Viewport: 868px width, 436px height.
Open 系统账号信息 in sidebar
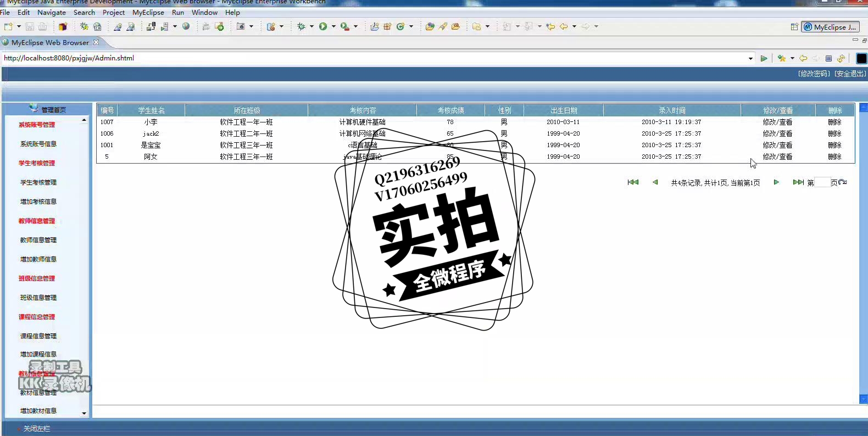pos(38,144)
